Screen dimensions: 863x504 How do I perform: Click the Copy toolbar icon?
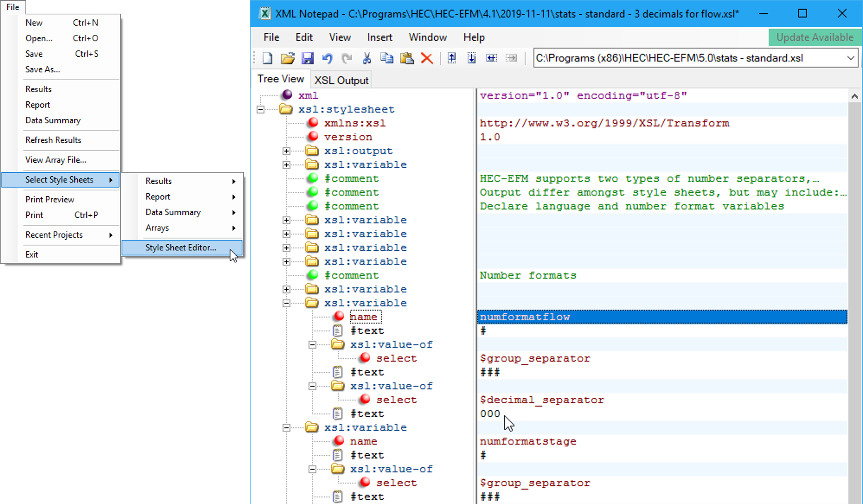pyautogui.click(x=387, y=58)
